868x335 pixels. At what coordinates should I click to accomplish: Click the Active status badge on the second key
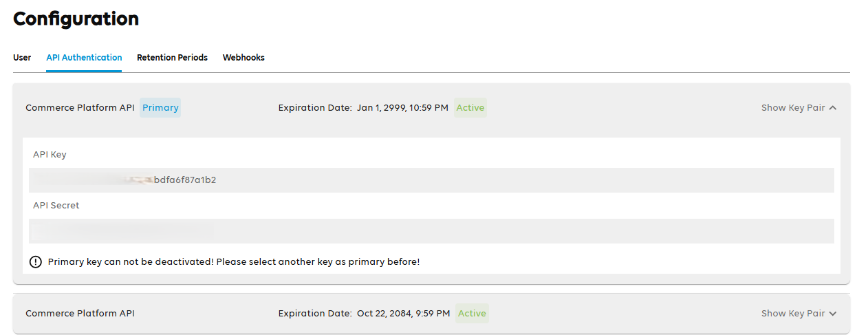click(472, 314)
